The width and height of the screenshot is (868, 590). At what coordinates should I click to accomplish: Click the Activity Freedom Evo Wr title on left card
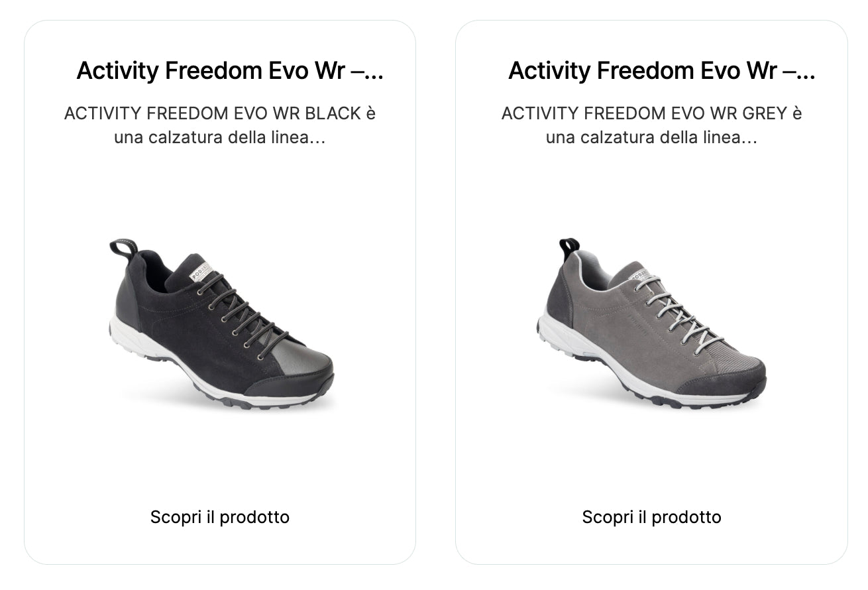point(219,70)
